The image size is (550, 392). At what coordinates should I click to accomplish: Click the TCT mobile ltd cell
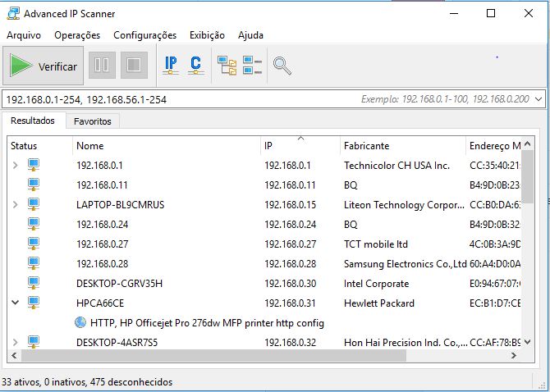click(x=376, y=244)
